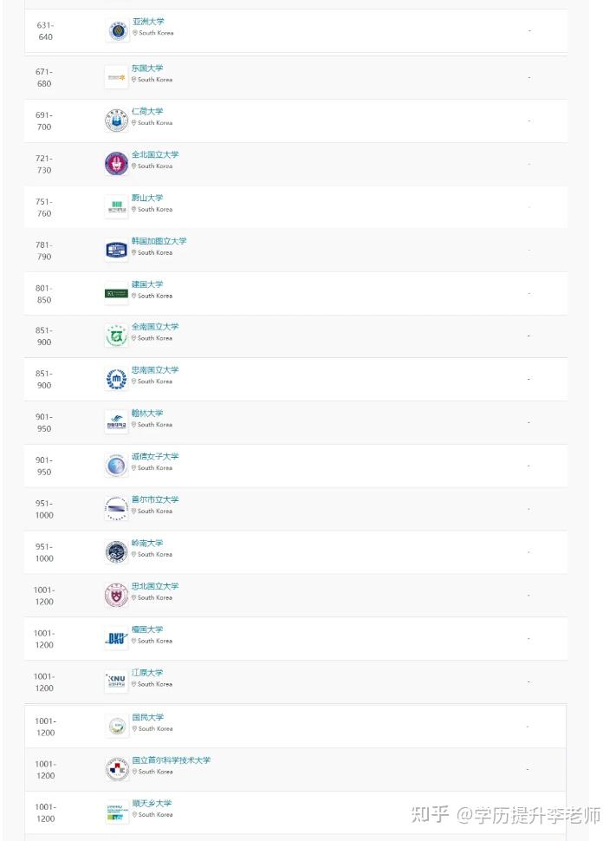Go to the 翰林大学 page link
Screen dimensions: 616x841
147,414
